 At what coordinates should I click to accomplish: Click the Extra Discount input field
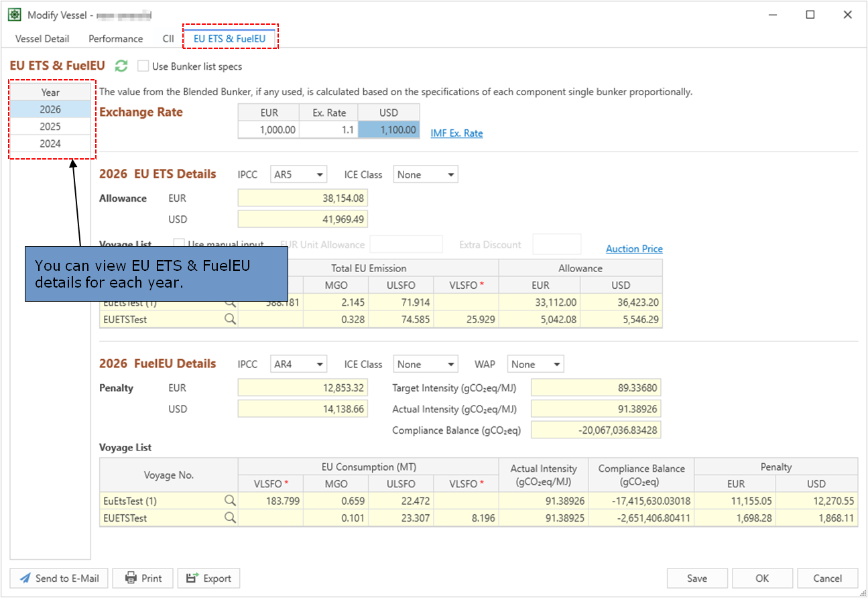tap(556, 245)
